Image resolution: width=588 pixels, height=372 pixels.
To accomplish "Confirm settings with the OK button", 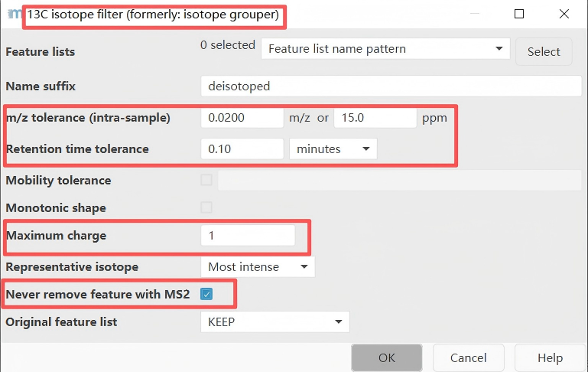I will coord(387,357).
